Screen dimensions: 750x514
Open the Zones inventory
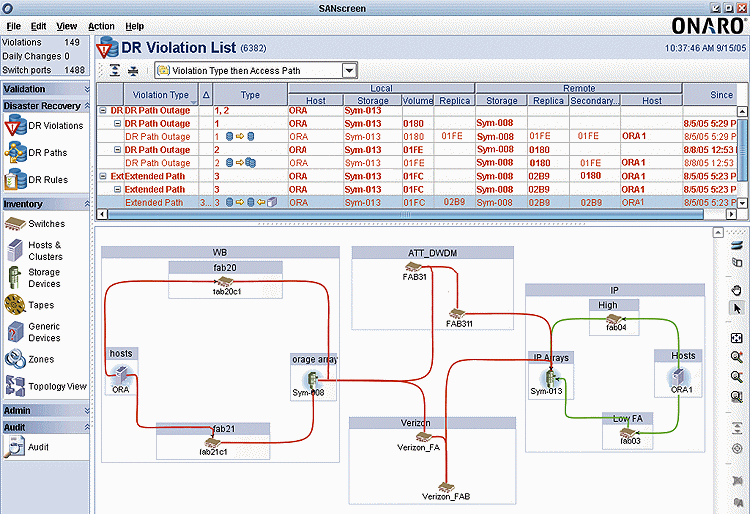(29, 359)
